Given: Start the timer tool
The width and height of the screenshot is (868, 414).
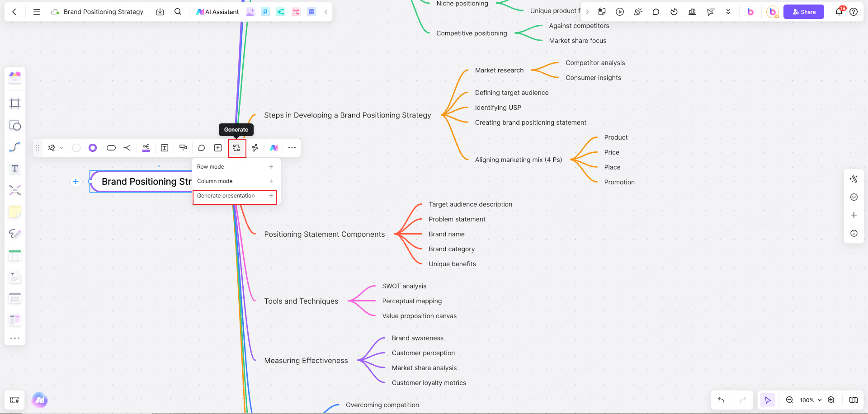Looking at the screenshot, I should click(x=674, y=12).
